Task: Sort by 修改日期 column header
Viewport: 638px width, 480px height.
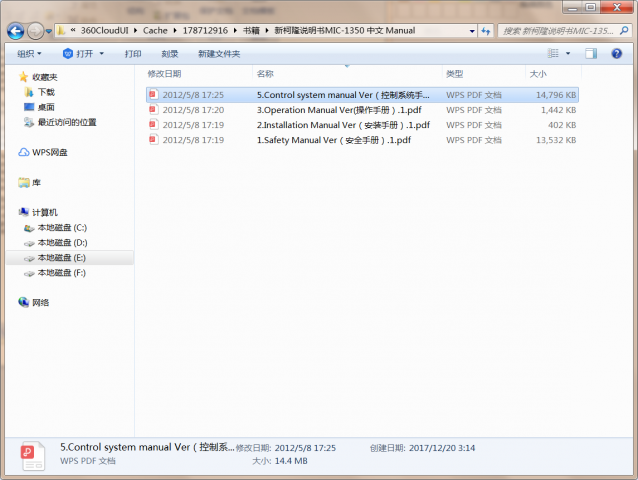Action: click(165, 74)
